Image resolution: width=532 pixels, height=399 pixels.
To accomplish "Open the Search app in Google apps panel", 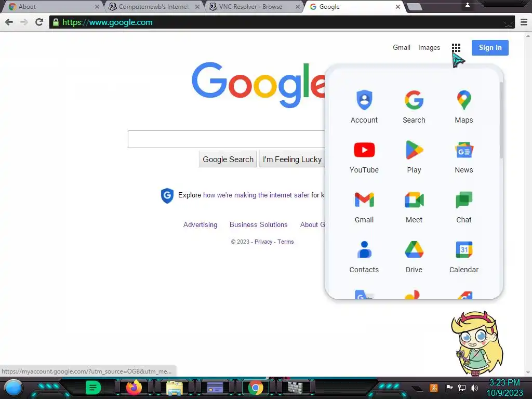I will (x=414, y=107).
